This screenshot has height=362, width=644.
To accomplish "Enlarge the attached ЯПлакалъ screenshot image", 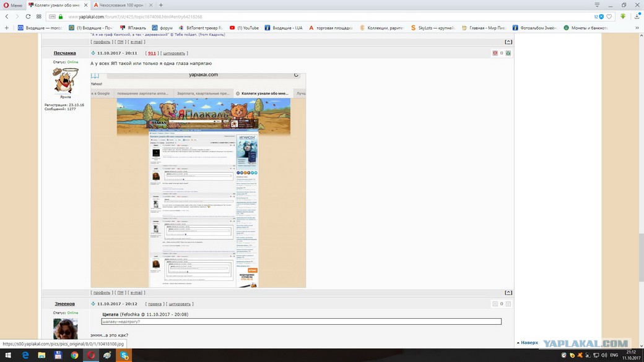I will point(198,180).
